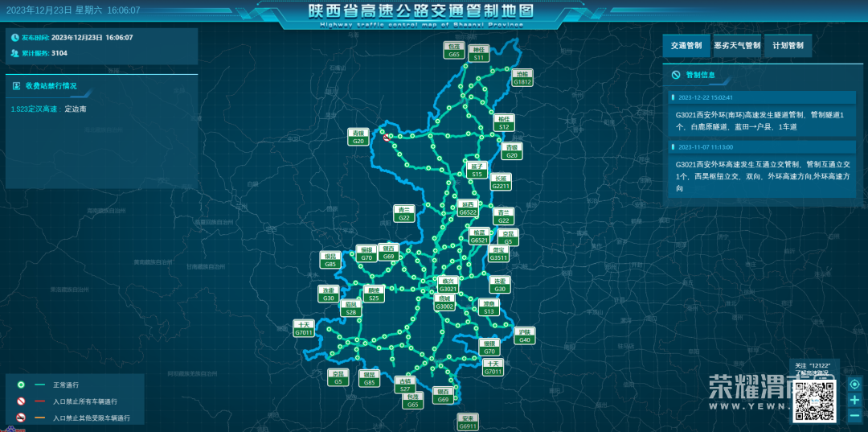Click the 收费站禁行情况 header icon

click(x=16, y=86)
